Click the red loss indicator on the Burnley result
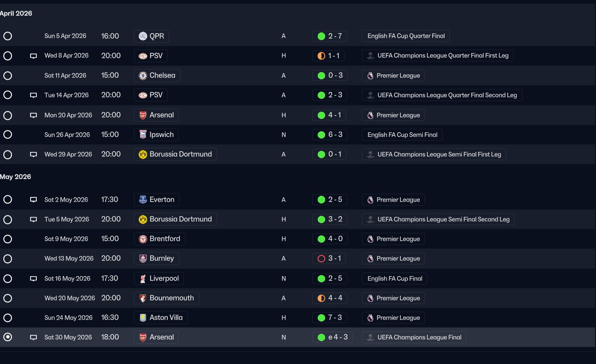 pyautogui.click(x=321, y=258)
